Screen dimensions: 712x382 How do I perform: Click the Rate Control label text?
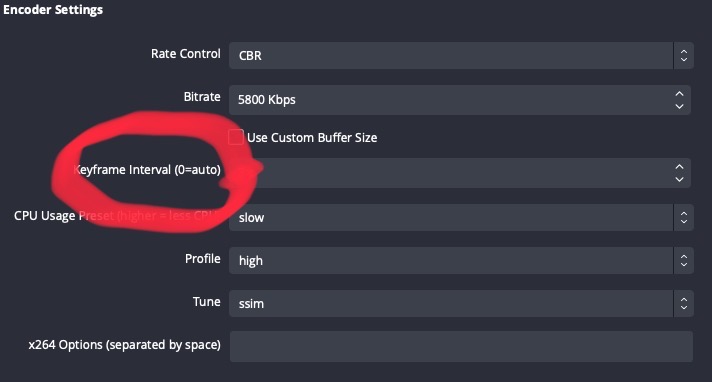point(186,54)
